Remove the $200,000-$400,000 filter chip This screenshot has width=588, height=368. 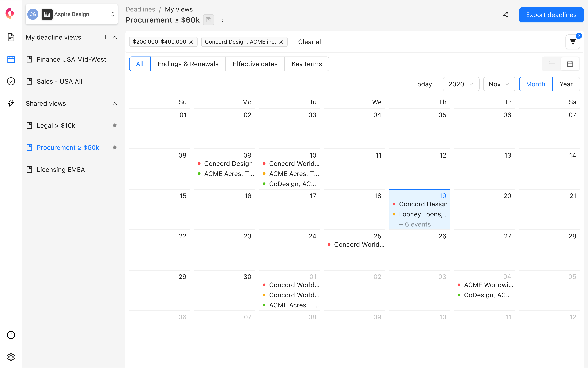[x=191, y=42]
